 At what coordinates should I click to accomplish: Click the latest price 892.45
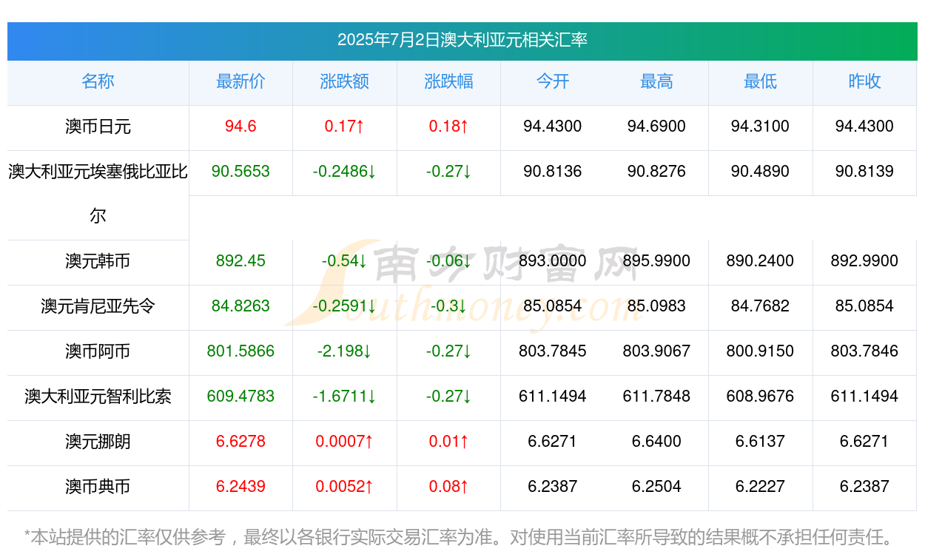coord(240,261)
